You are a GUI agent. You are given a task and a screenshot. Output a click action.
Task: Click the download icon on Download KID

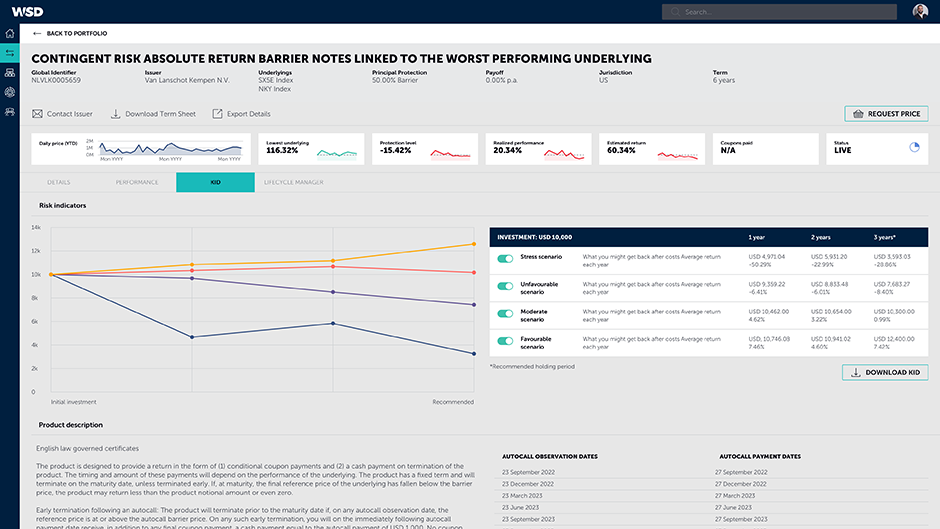pyautogui.click(x=855, y=372)
